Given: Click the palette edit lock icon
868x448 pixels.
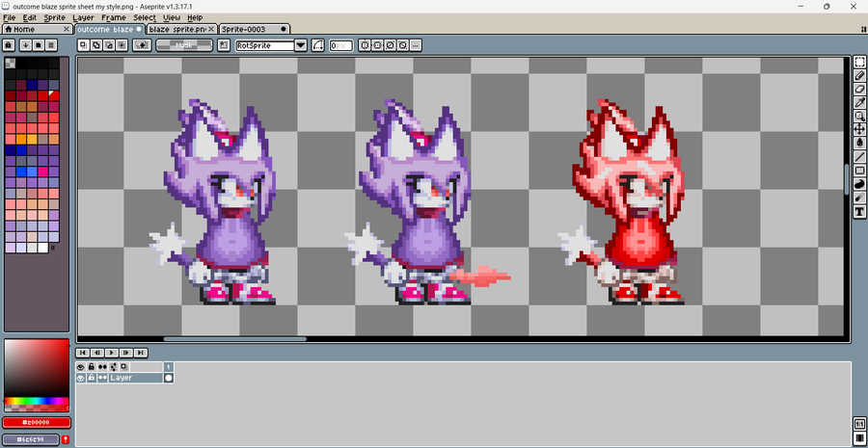Looking at the screenshot, I should tap(9, 45).
